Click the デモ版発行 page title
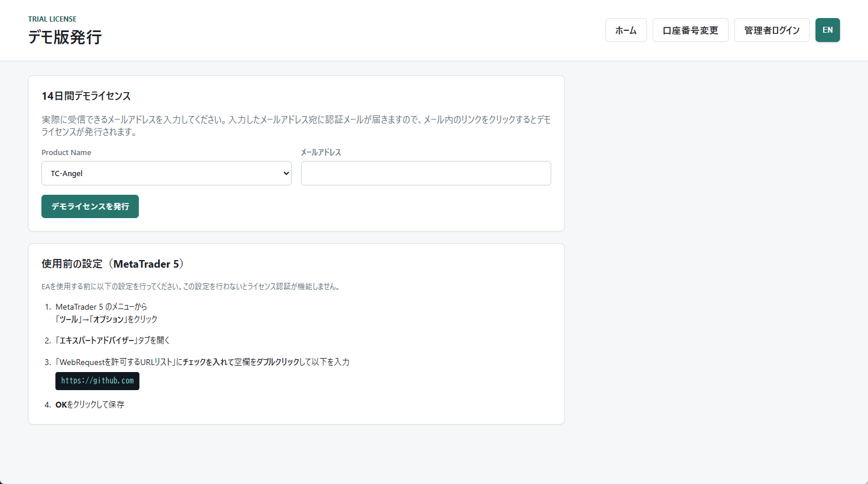Image resolution: width=868 pixels, height=484 pixels. [65, 37]
